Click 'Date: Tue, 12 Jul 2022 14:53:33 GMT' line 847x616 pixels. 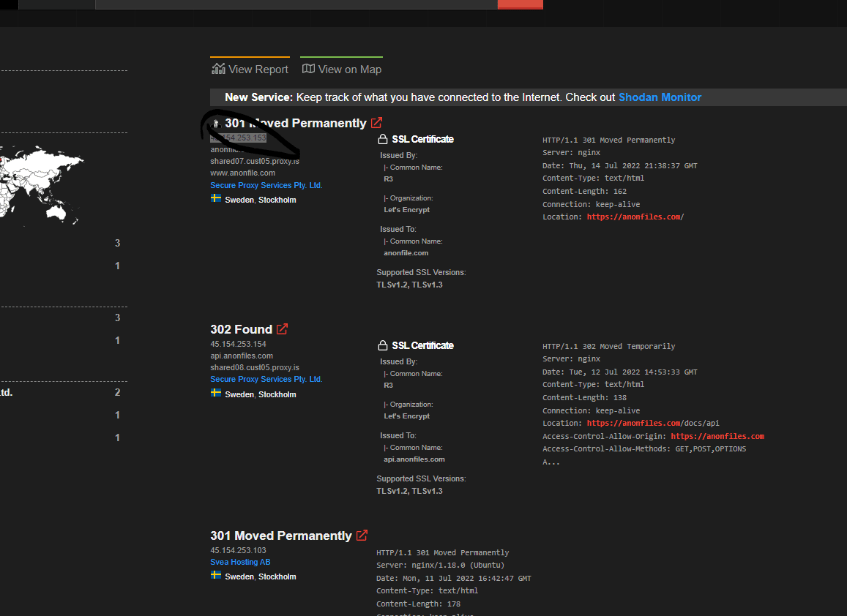(619, 372)
